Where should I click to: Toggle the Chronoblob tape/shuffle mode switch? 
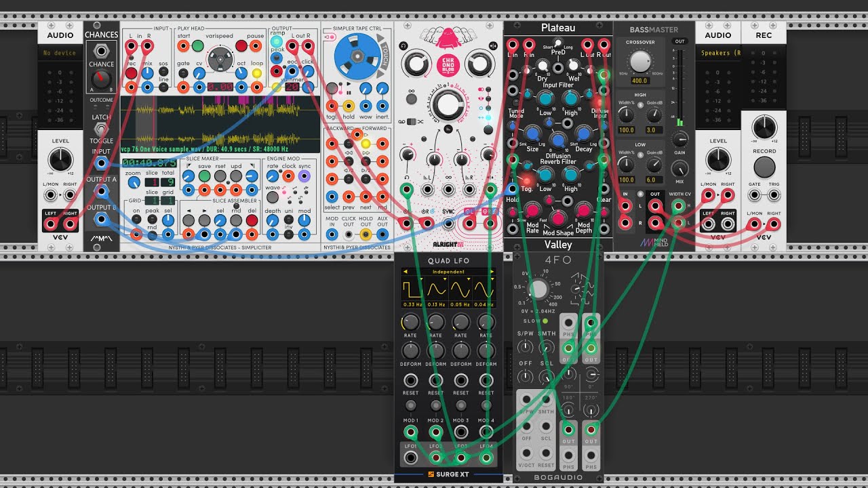(411, 121)
